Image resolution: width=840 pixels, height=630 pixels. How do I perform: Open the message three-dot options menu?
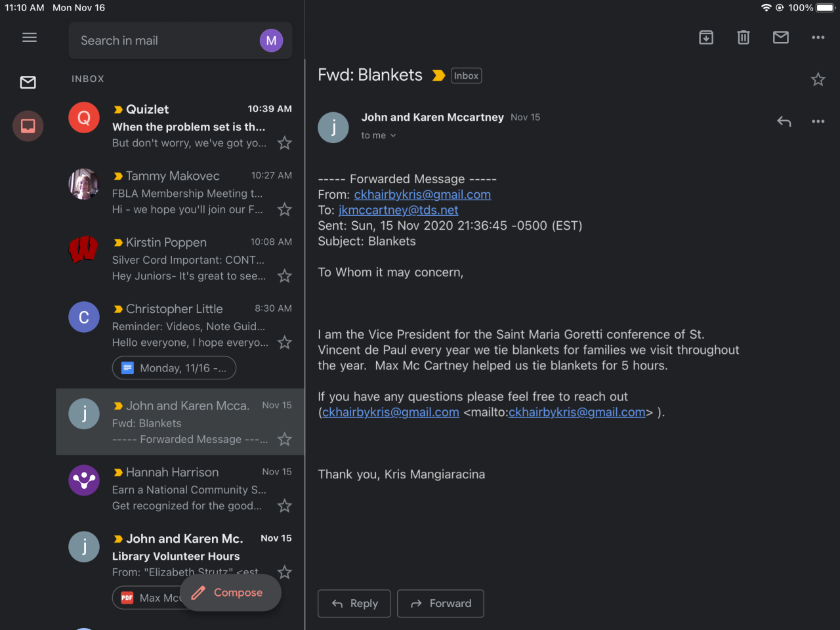tap(818, 121)
